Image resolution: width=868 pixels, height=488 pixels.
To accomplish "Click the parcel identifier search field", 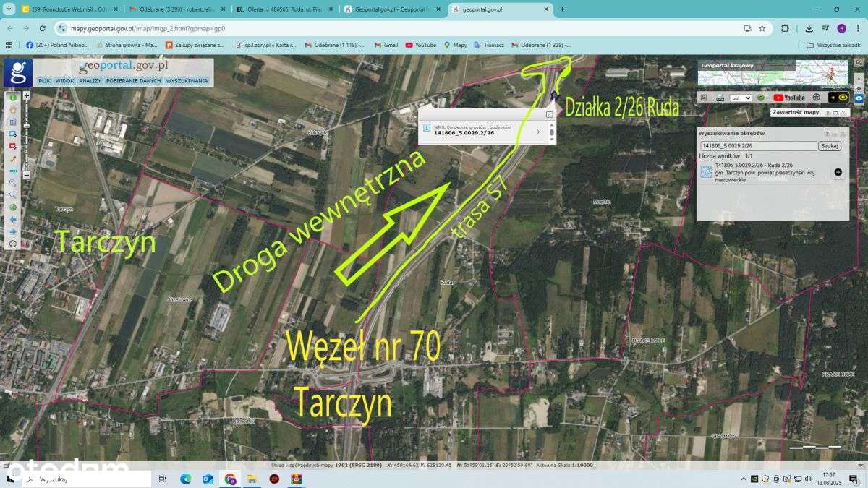I will pyautogui.click(x=759, y=146).
